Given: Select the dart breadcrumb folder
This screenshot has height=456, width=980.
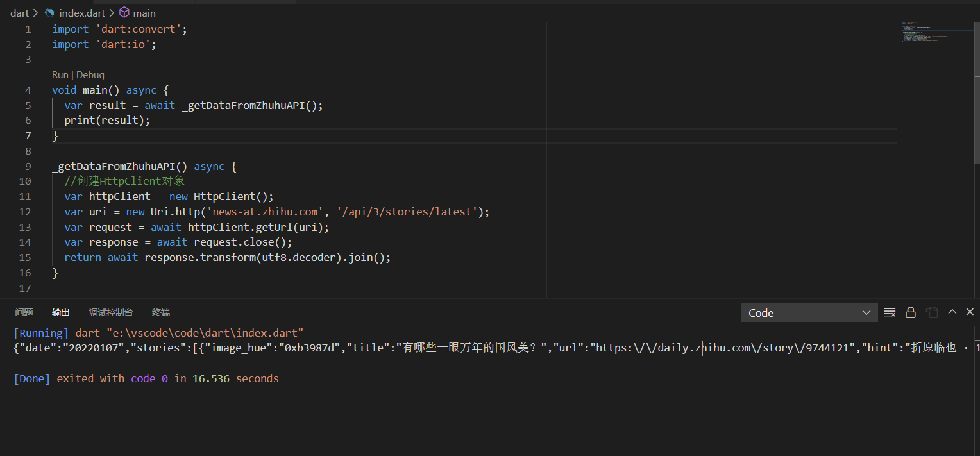Looking at the screenshot, I should point(19,13).
